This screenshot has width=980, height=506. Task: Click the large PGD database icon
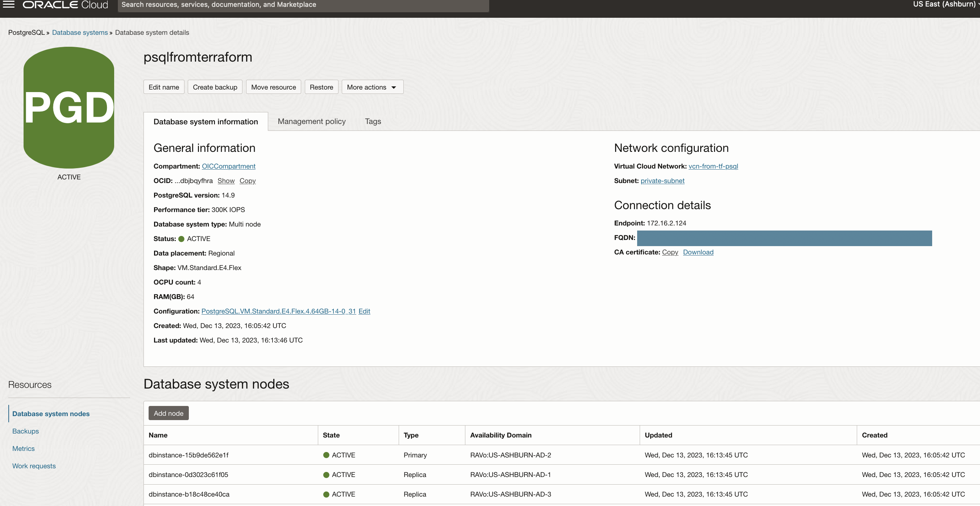pyautogui.click(x=69, y=108)
